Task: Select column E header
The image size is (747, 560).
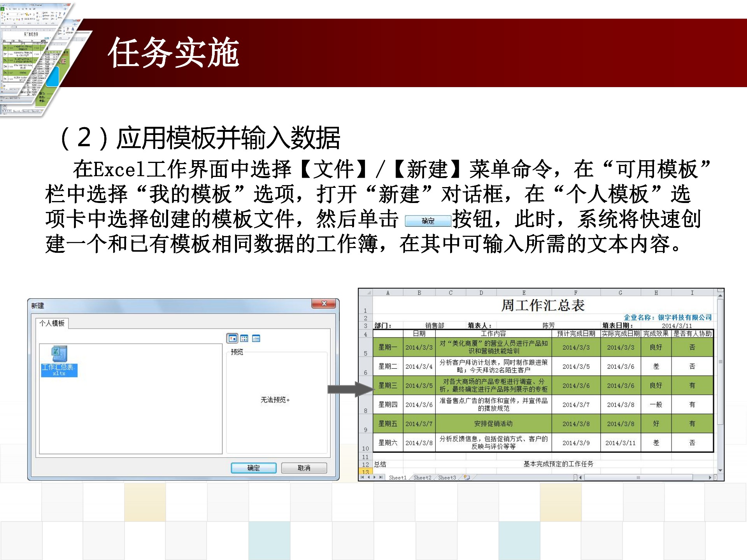Action: [524, 293]
